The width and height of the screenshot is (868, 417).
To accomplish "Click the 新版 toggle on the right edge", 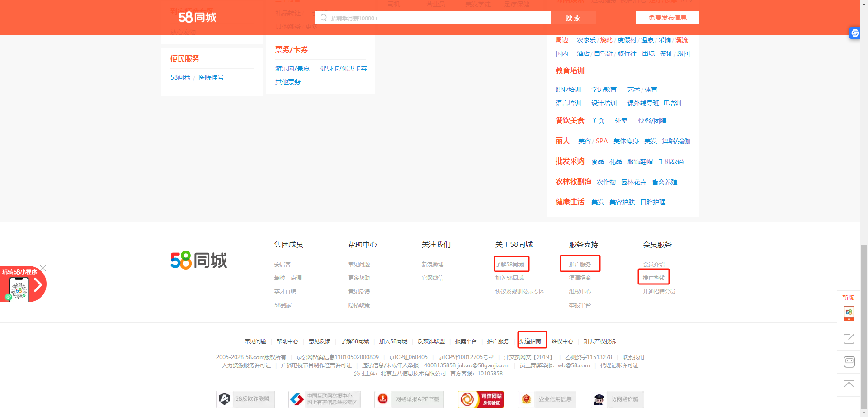I will [x=848, y=298].
